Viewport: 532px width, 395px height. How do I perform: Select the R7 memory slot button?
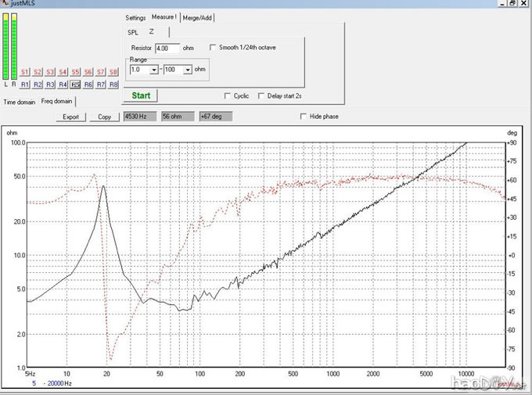pos(102,84)
